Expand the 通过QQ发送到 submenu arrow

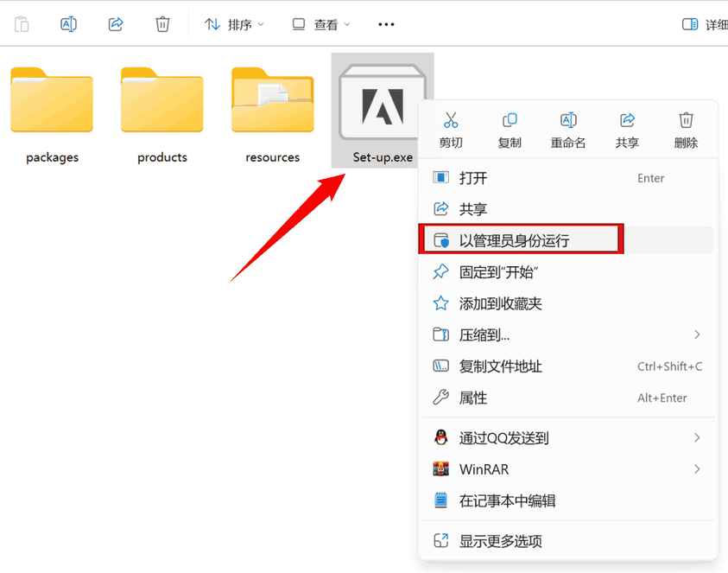tap(697, 438)
